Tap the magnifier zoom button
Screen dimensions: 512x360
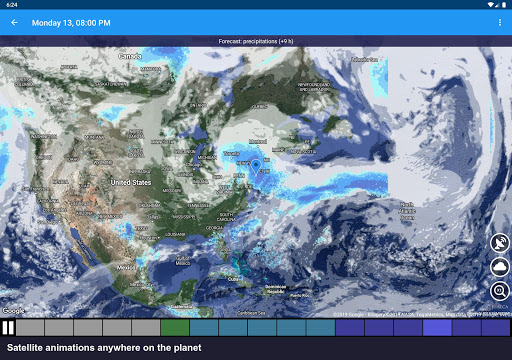click(x=500, y=291)
